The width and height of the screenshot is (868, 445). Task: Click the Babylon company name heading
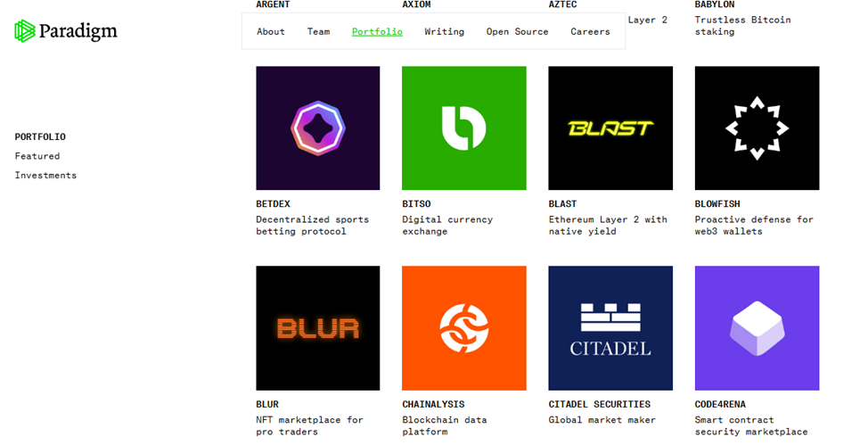pos(715,4)
